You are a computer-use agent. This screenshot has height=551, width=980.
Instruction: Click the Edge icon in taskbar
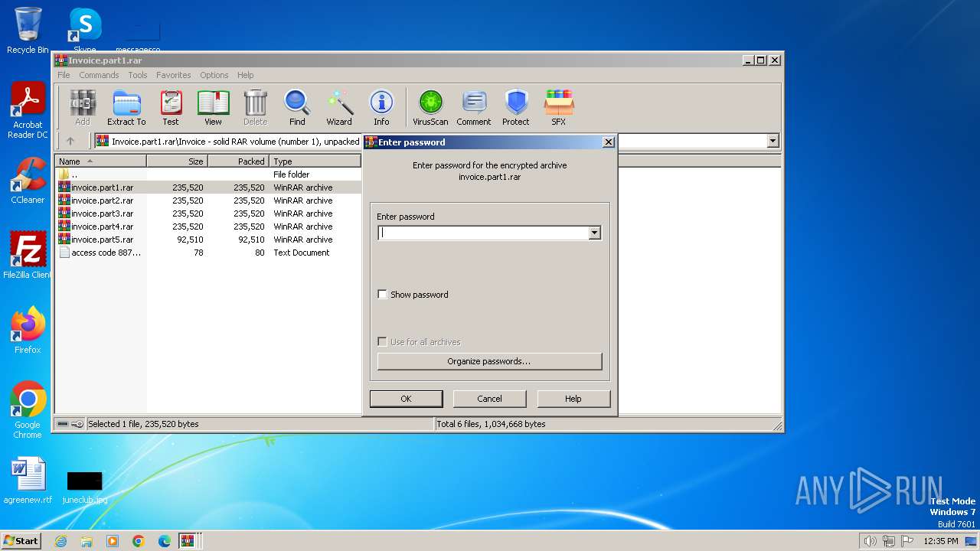pos(165,541)
